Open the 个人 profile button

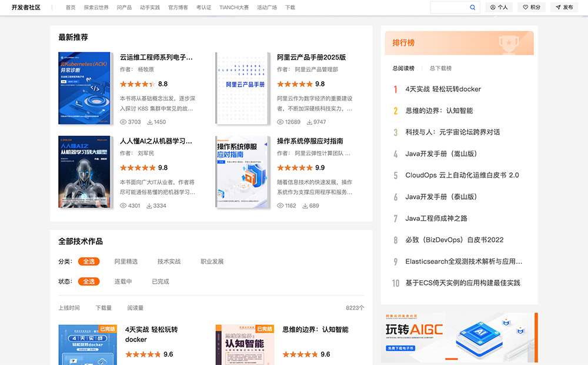pos(499,7)
